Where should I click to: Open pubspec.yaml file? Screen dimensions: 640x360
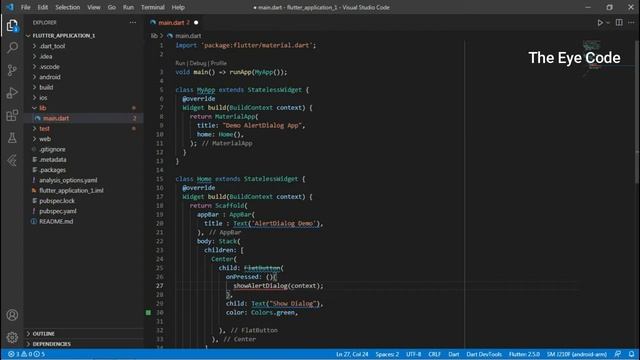point(58,211)
